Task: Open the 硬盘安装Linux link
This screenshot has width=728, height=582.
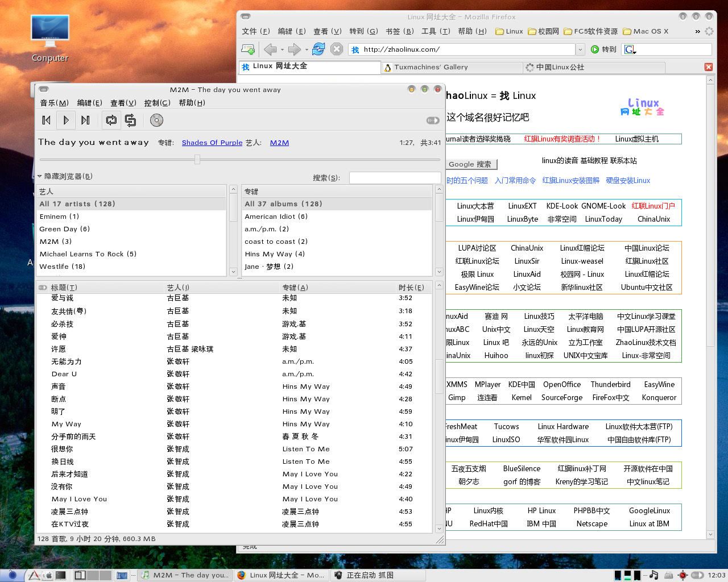Action: [x=628, y=181]
